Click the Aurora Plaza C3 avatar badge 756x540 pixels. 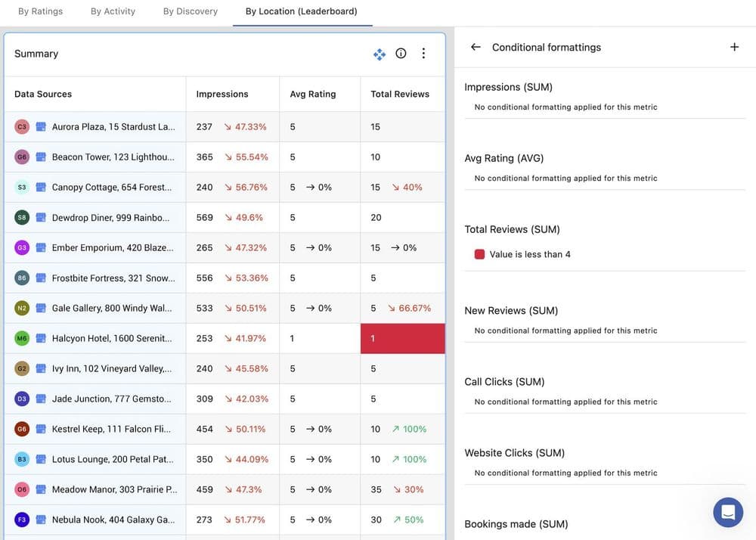click(22, 127)
